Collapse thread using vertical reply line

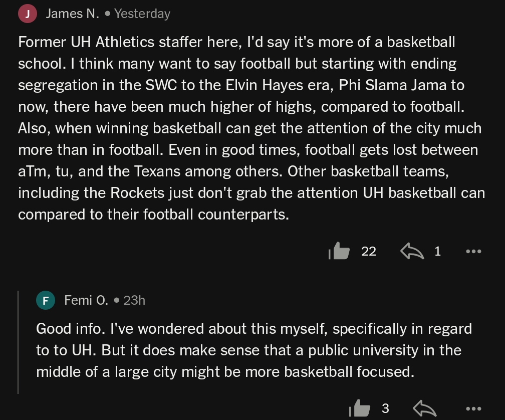point(19,342)
